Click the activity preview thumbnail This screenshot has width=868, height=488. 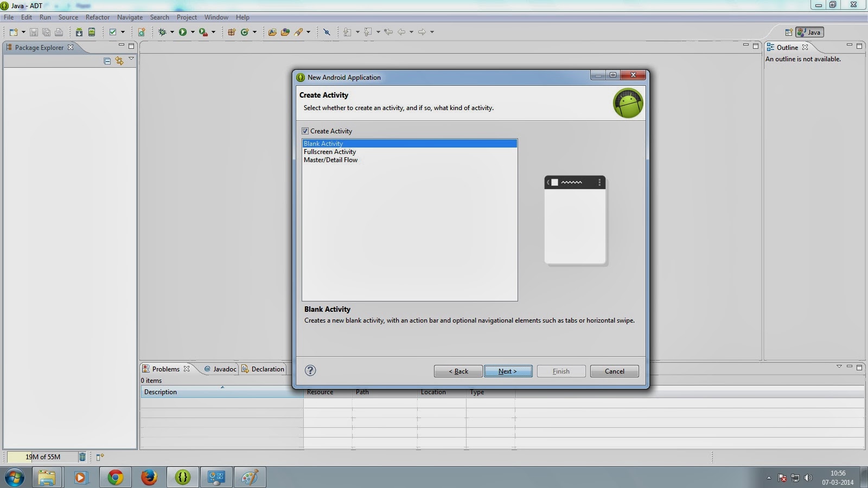(x=575, y=220)
